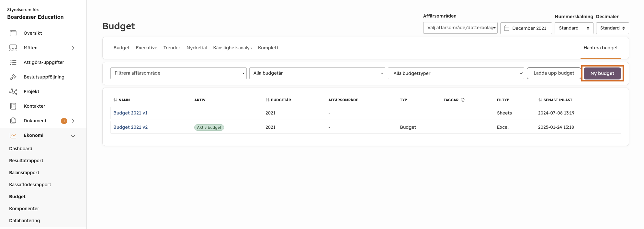
Task: Collapse the Ekonomi section chevron
Action: pyautogui.click(x=73, y=136)
